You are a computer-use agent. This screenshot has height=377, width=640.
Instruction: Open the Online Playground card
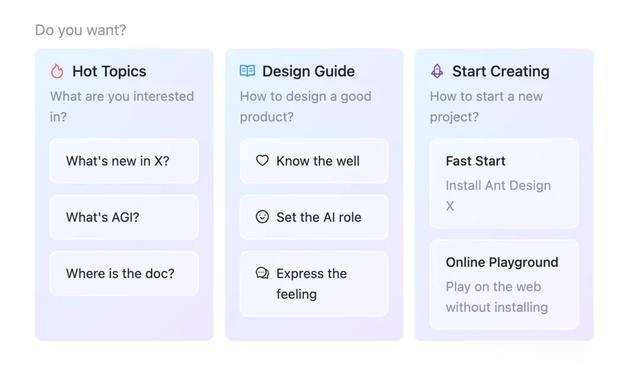pyautogui.click(x=504, y=284)
